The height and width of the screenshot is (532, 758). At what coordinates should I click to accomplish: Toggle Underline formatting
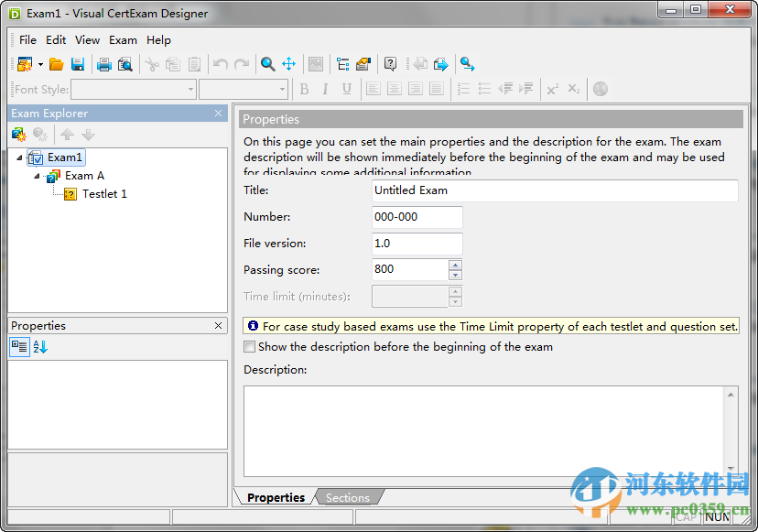point(347,89)
